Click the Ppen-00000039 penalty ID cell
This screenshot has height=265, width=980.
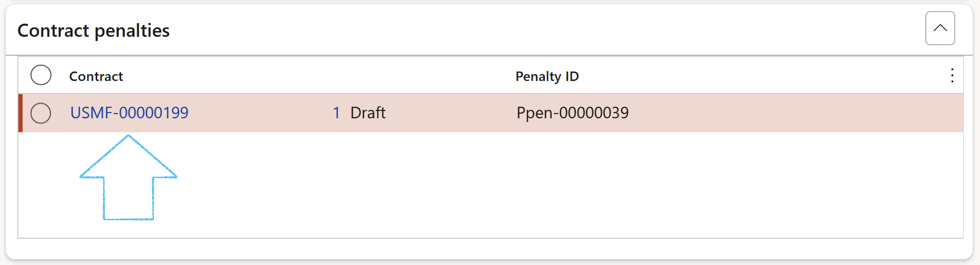(x=572, y=113)
